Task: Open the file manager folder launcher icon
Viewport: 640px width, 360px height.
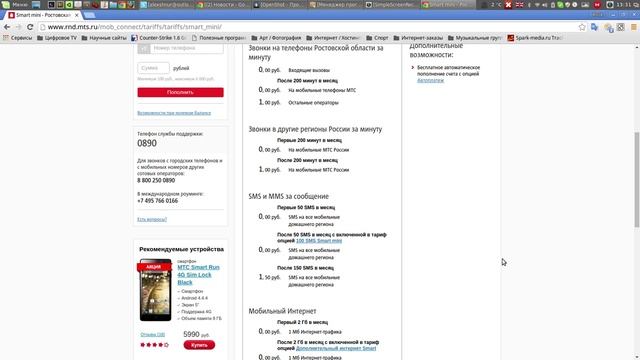Action: click(113, 4)
